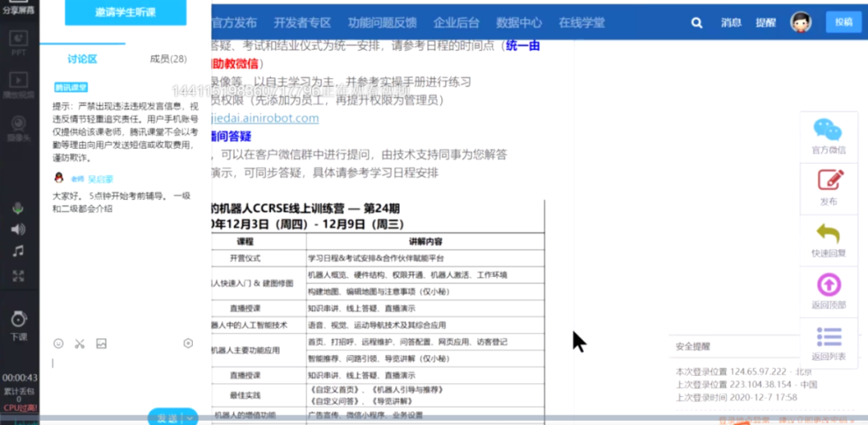
Task: Select the 播放视频 play video tool
Action: click(x=18, y=84)
